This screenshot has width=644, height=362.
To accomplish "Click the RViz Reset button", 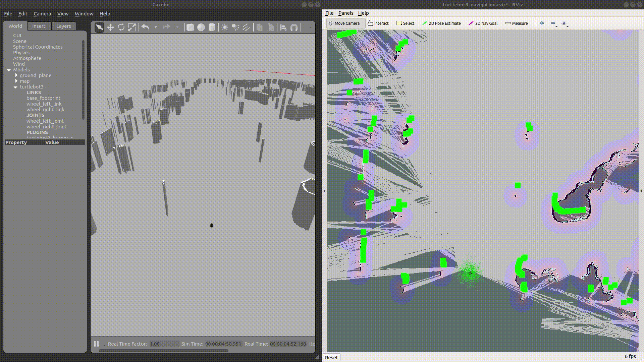I will point(331,358).
